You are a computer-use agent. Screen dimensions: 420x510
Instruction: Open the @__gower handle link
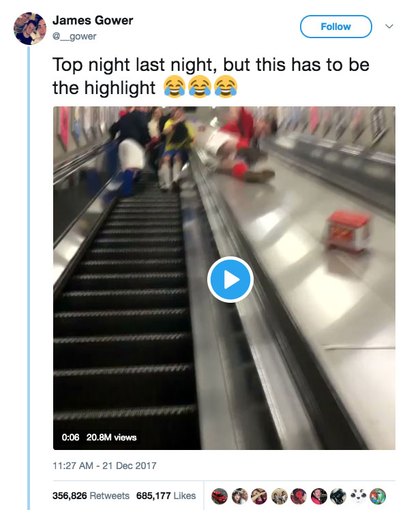pos(74,36)
